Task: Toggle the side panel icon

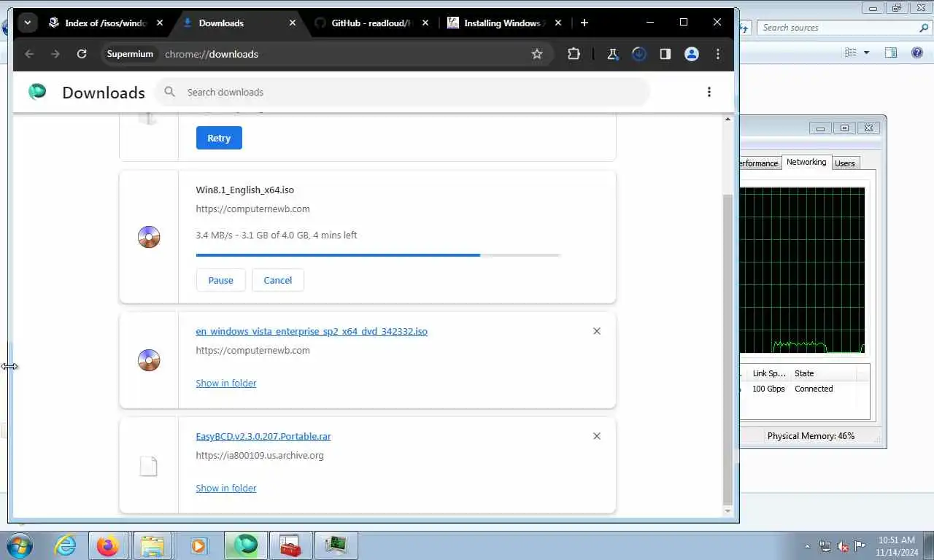Action: (665, 54)
